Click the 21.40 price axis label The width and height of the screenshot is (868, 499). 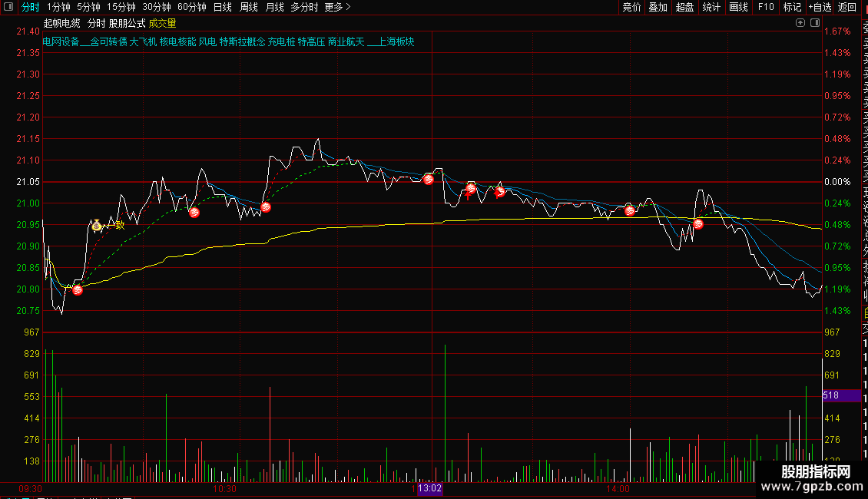28,31
